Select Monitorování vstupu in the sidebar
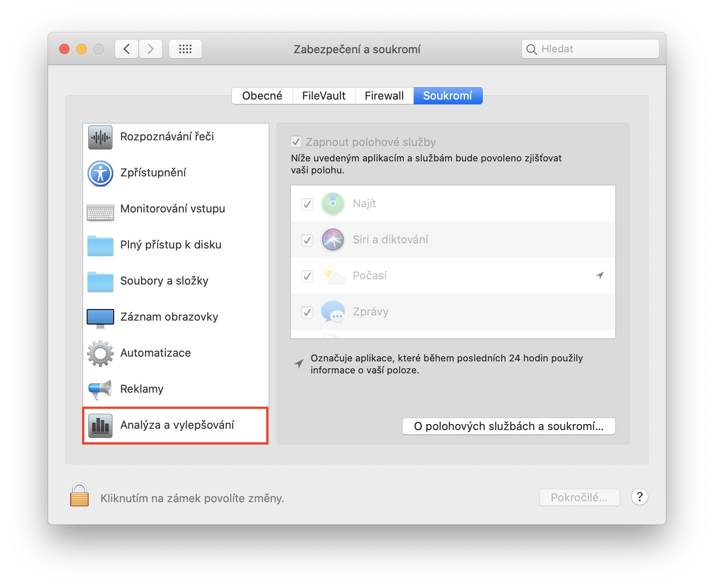714x588 pixels. tap(176, 209)
